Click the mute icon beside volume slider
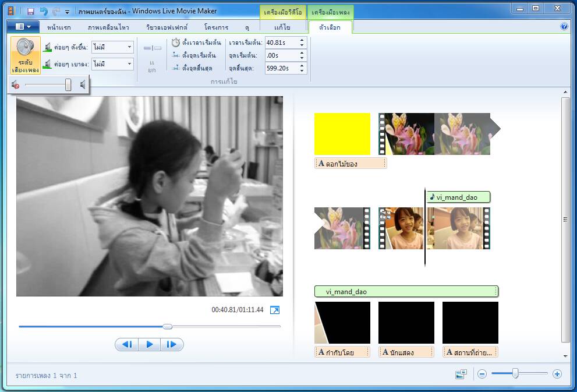577x392 pixels. pyautogui.click(x=16, y=86)
